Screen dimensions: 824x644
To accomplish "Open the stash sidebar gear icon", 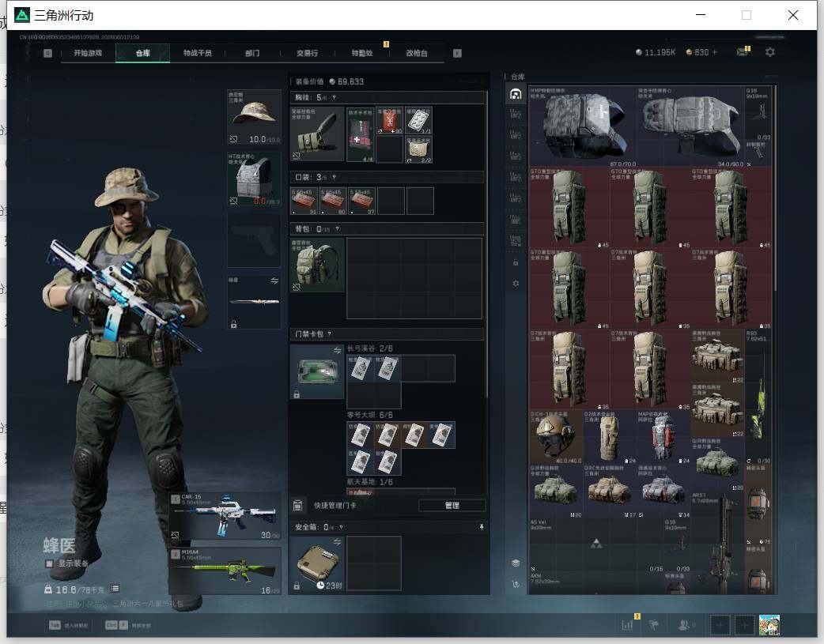I will [x=516, y=283].
